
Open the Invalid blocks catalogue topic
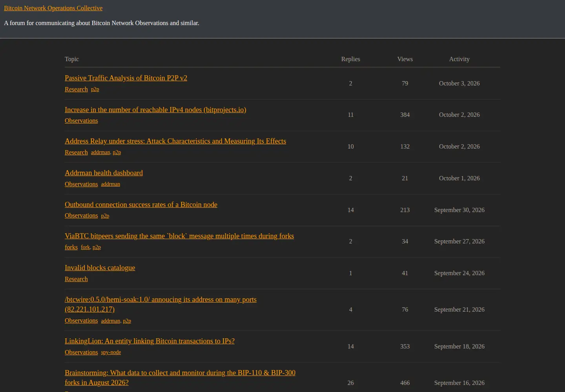[100, 267]
